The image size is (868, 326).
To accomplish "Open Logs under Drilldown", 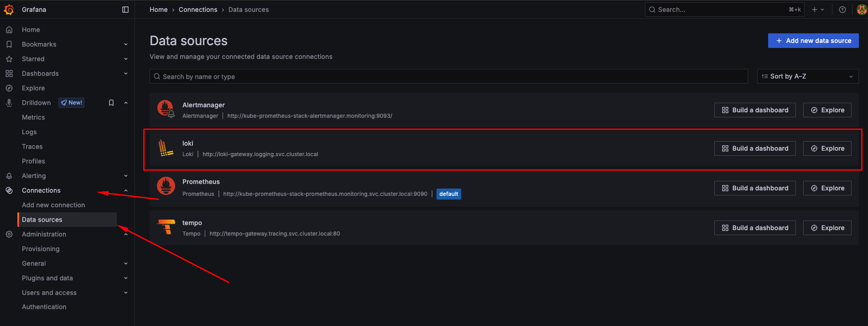I will point(29,132).
